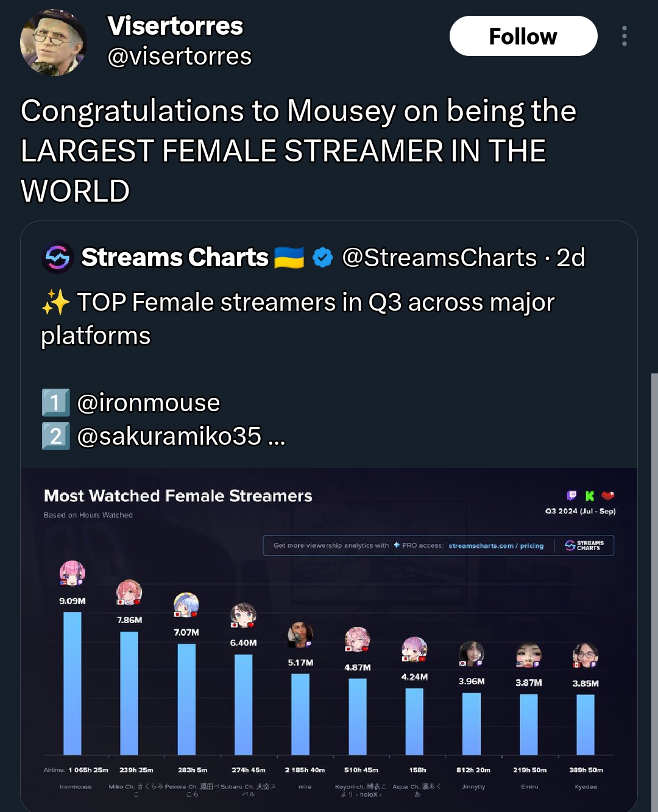Open the three-dot more options menu

(624, 36)
